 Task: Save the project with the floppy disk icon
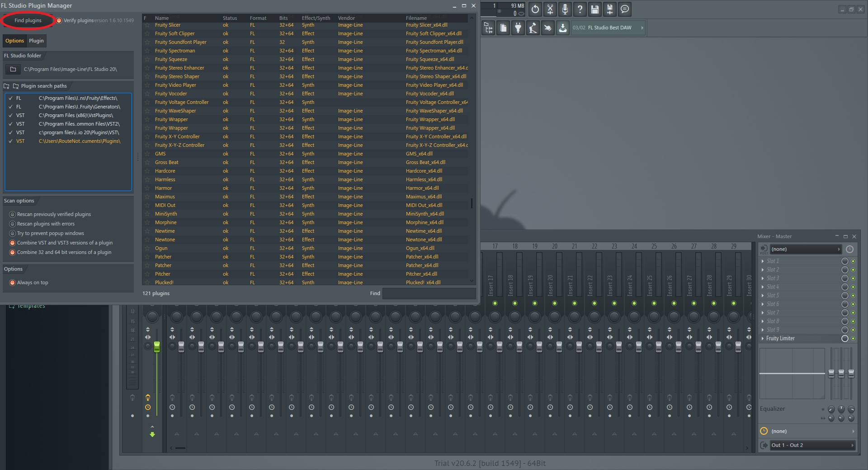pyautogui.click(x=595, y=9)
